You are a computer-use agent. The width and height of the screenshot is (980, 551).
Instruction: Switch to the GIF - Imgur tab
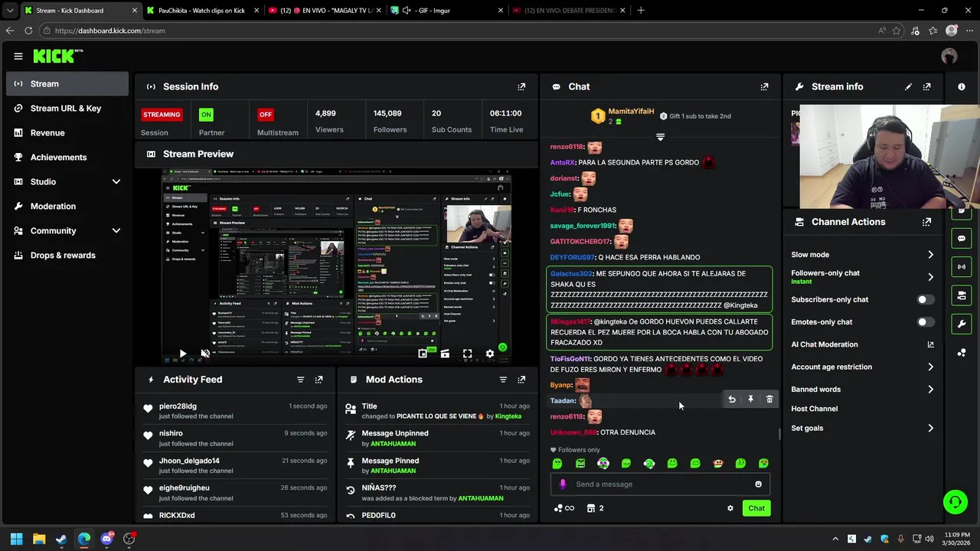tap(448, 11)
